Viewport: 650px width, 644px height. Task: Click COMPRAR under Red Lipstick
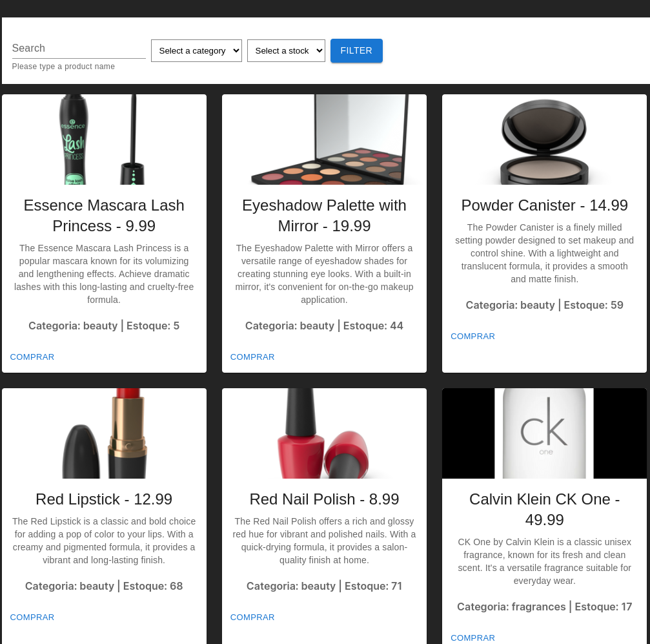[x=32, y=617]
